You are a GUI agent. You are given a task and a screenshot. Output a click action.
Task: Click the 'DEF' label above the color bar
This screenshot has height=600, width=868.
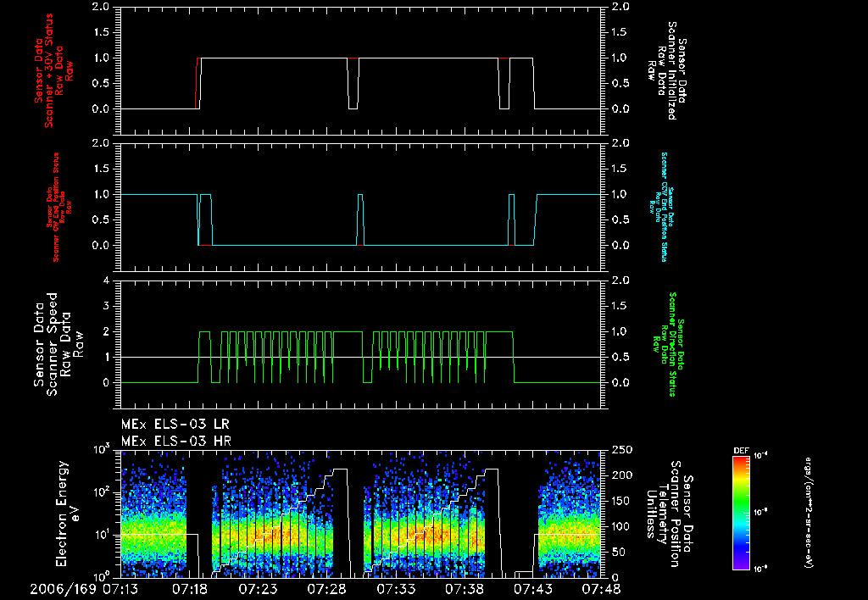pyautogui.click(x=741, y=451)
